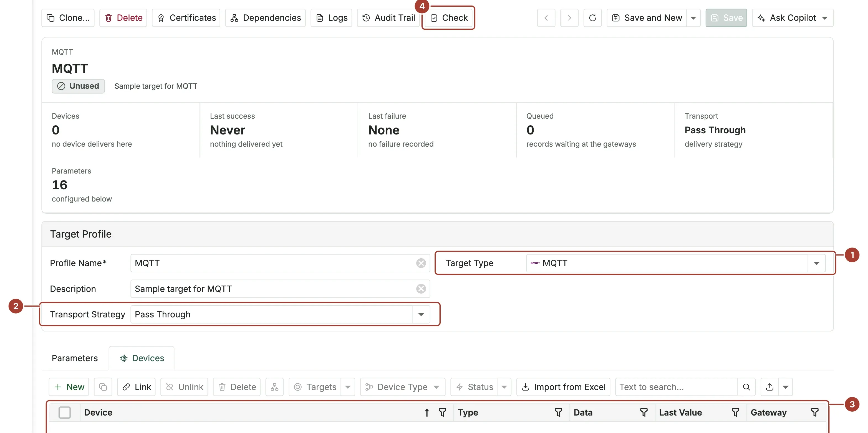Click Import from Excel
868x433 pixels.
(x=563, y=387)
